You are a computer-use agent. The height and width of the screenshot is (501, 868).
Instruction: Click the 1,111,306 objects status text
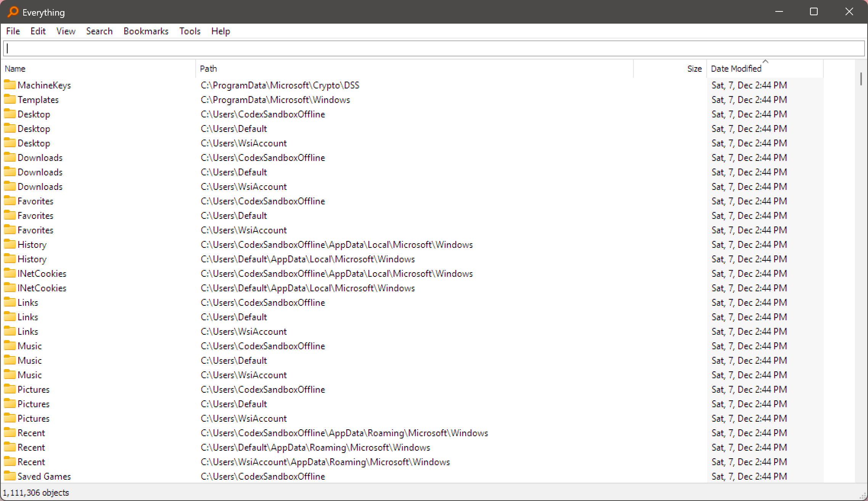click(36, 493)
